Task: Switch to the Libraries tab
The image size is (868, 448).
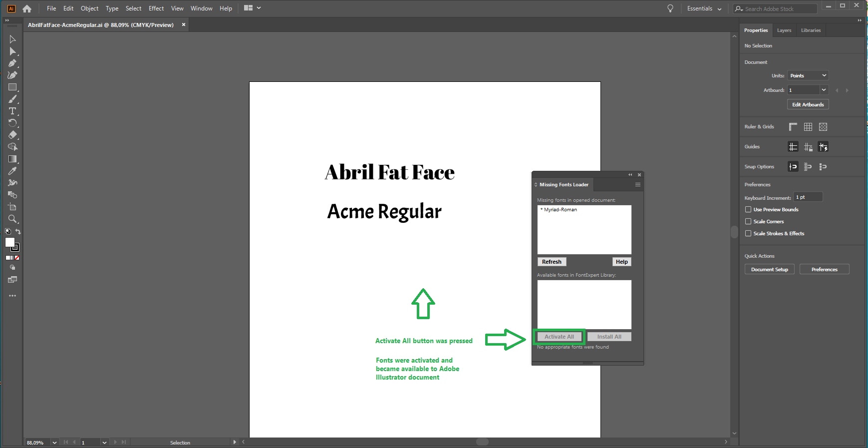Action: [811, 30]
